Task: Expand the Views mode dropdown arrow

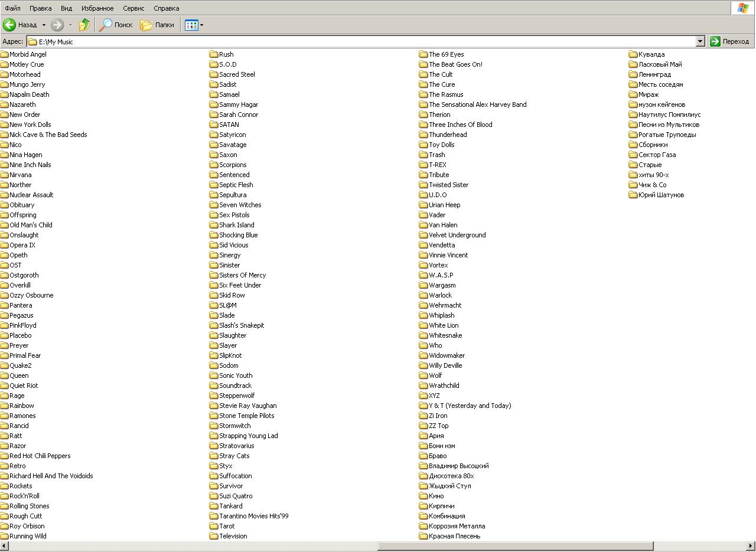Action: [202, 25]
